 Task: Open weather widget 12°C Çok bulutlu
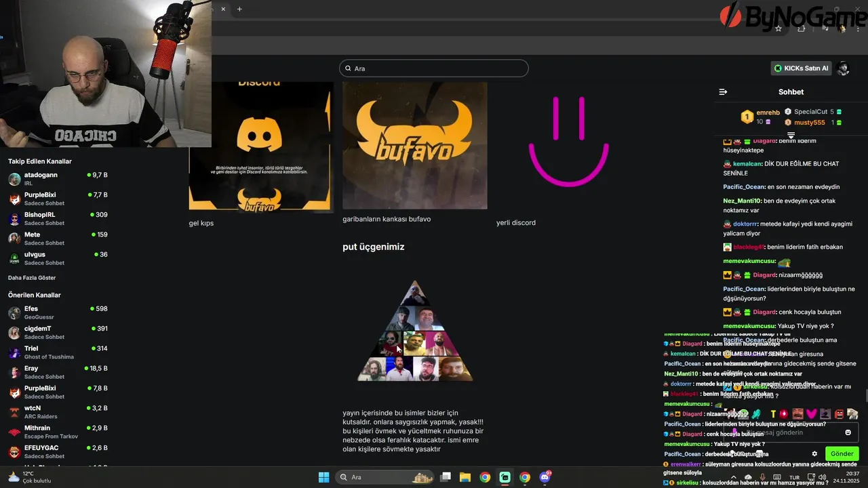tap(30, 477)
